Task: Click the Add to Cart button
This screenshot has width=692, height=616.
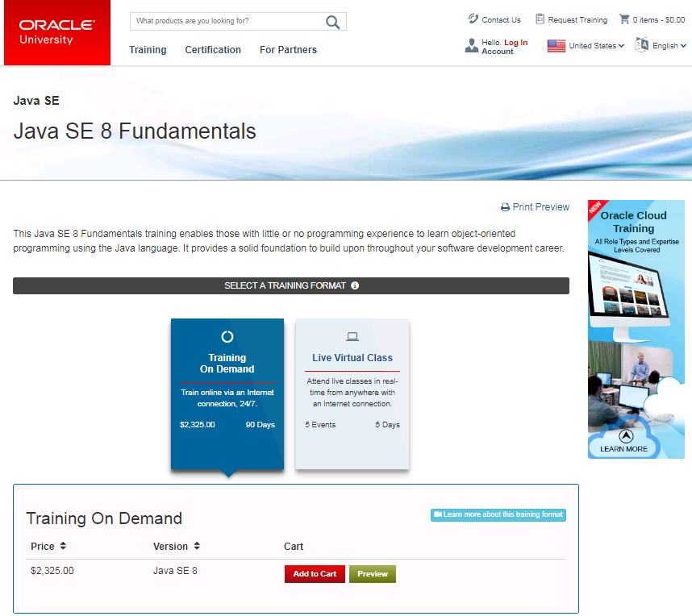Action: [315, 573]
